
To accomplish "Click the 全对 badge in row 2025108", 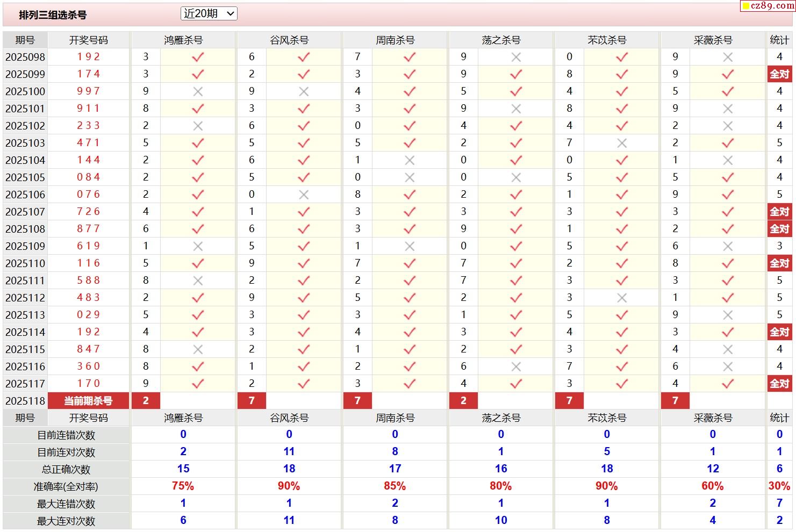I will (779, 229).
